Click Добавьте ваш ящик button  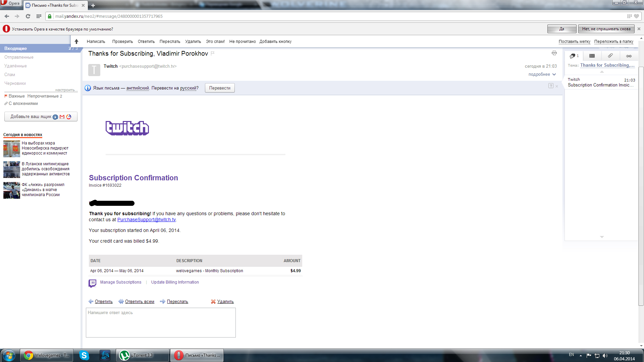coord(41,117)
